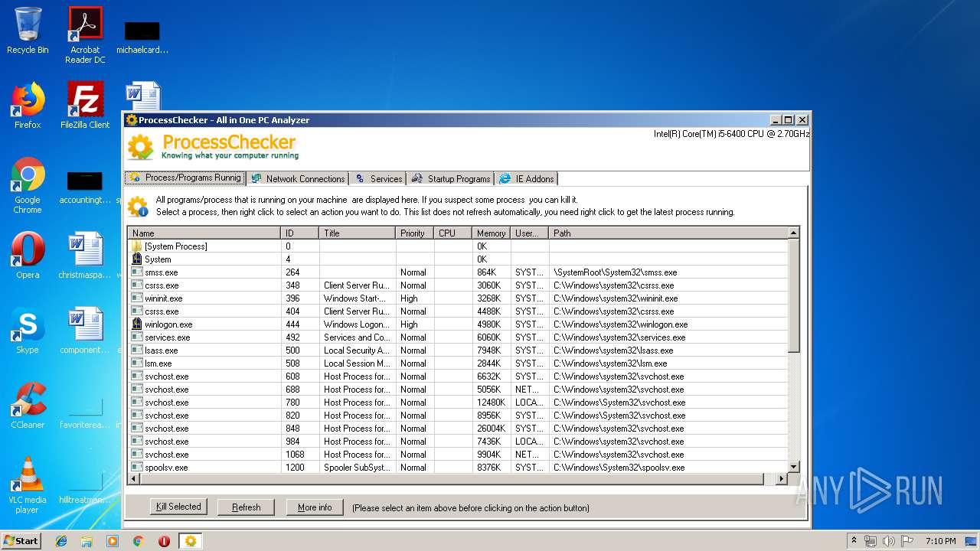Click the Kill Selected button

point(178,507)
